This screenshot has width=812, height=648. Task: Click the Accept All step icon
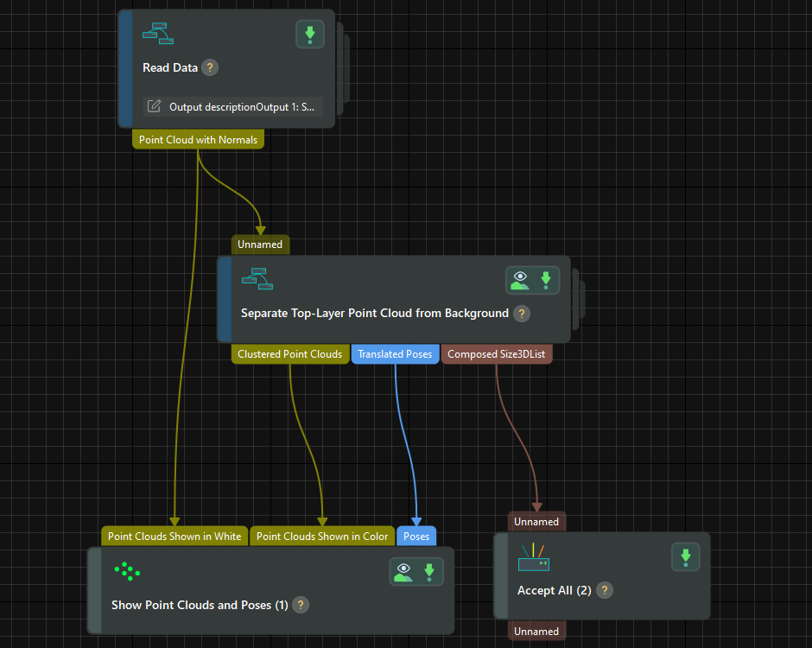(533, 557)
